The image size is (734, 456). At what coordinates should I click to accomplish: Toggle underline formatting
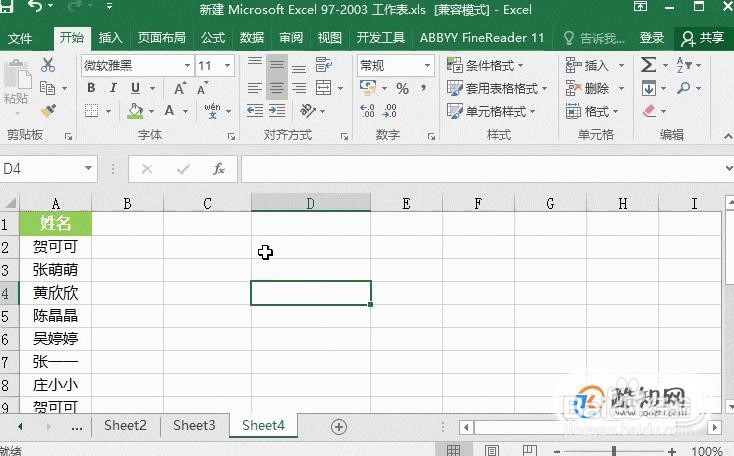(135, 88)
